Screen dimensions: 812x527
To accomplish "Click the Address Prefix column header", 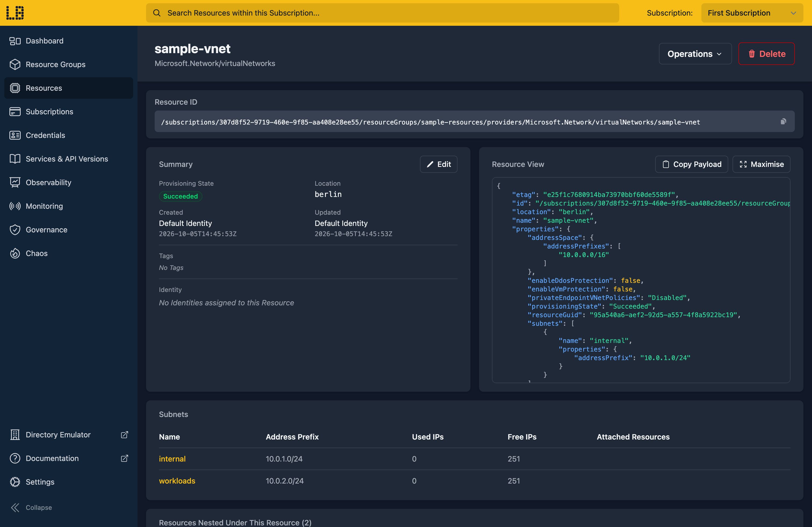I will click(292, 437).
